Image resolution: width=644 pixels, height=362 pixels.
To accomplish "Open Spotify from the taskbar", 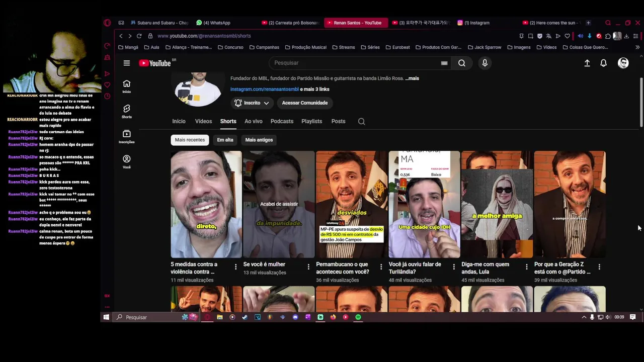I will point(358,317).
